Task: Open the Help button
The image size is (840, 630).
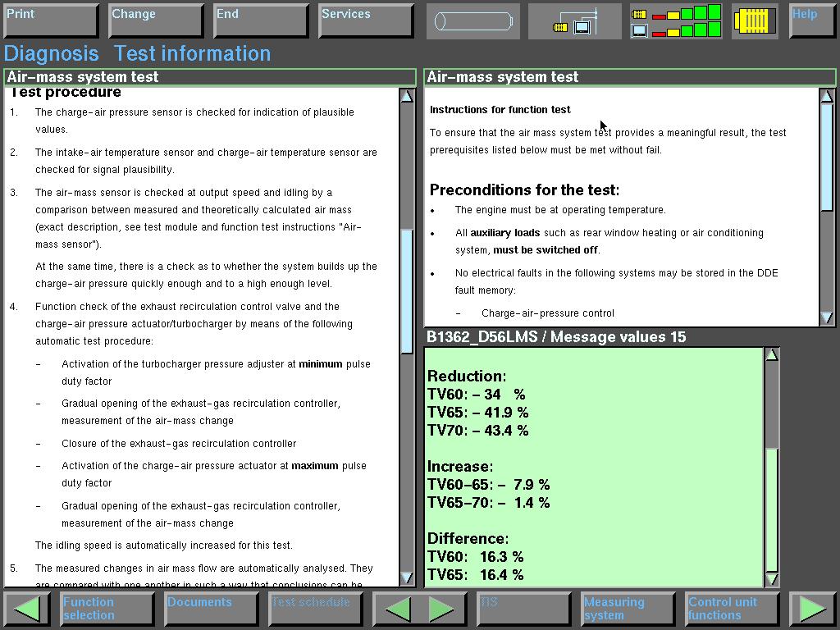Action: point(811,21)
